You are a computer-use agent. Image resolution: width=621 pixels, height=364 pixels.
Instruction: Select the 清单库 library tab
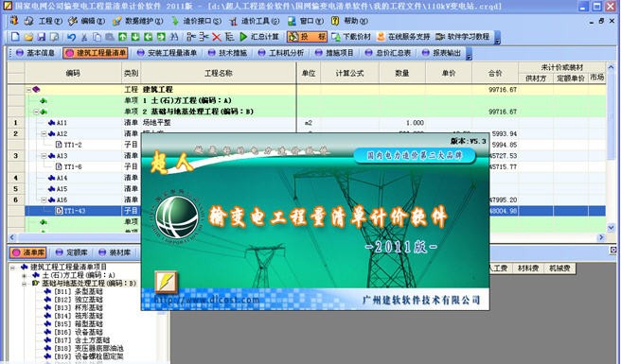(x=28, y=252)
